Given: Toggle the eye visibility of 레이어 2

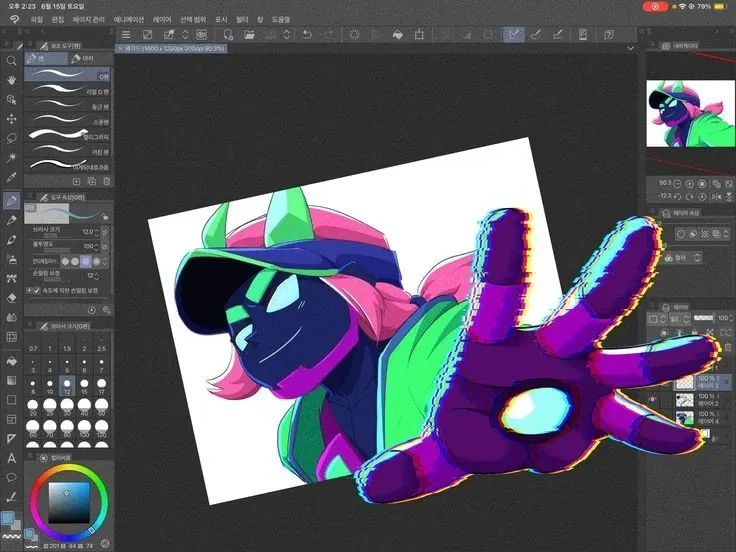Looking at the screenshot, I should coord(652,399).
